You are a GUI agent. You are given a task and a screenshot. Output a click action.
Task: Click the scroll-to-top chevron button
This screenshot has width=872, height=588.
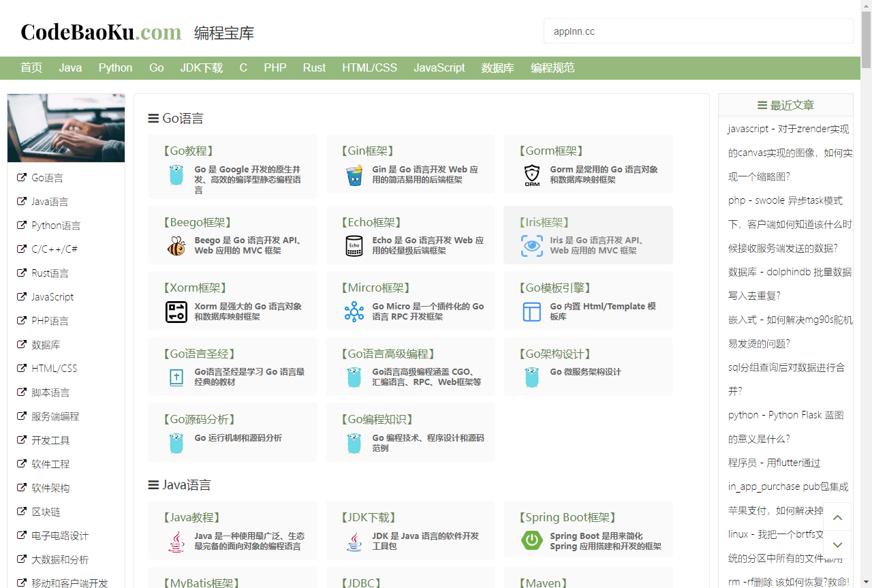point(838,518)
